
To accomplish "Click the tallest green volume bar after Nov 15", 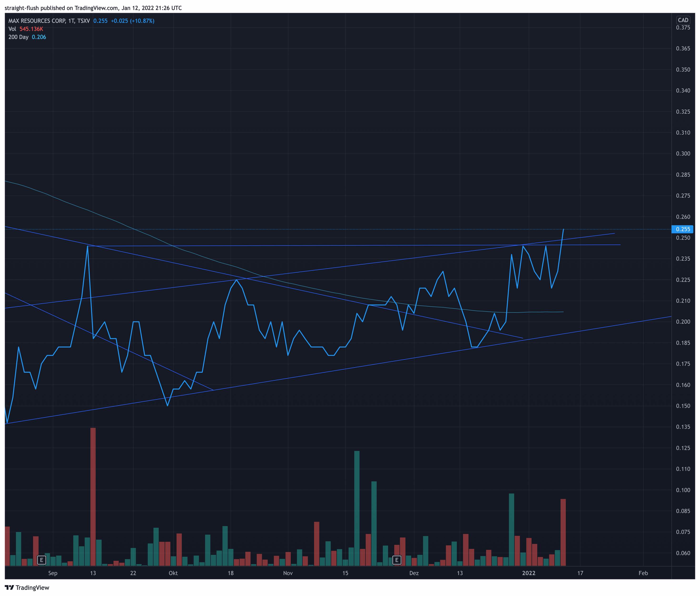I will click(x=357, y=508).
